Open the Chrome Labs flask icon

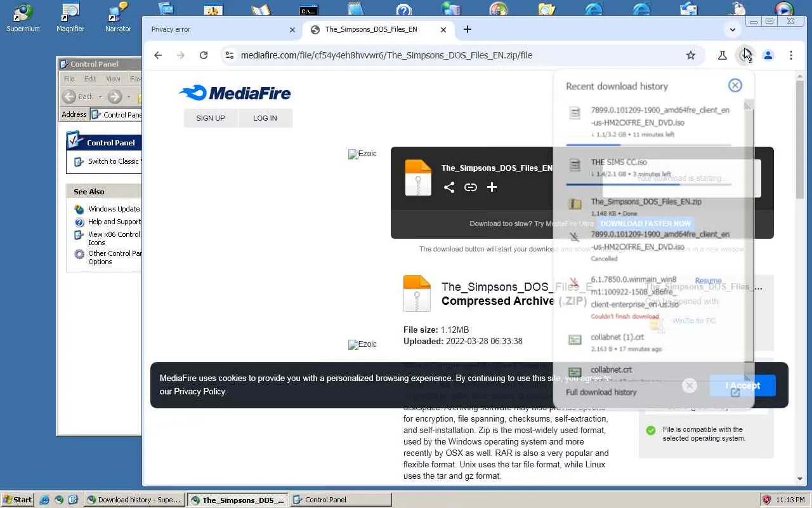722,55
